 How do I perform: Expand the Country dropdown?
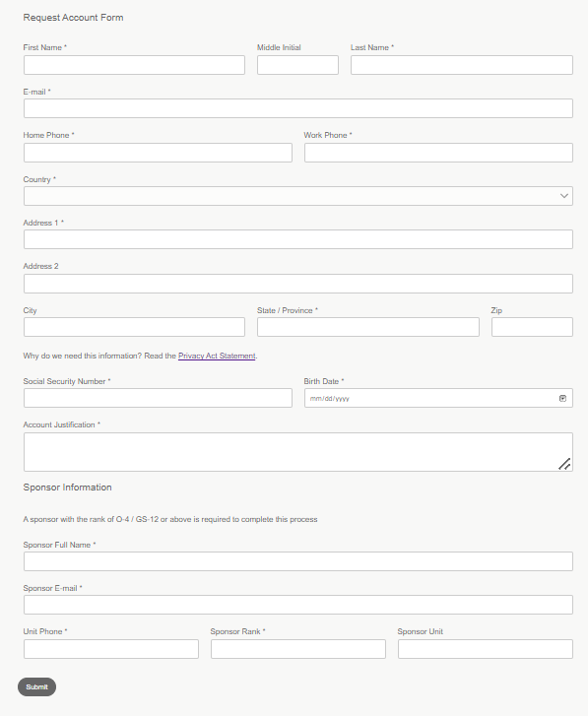tap(298, 196)
